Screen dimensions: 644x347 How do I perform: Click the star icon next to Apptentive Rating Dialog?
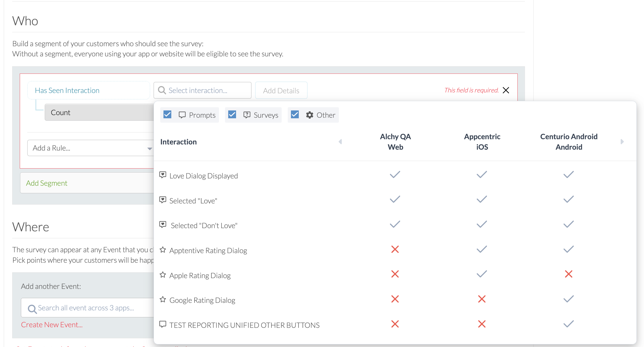163,250
